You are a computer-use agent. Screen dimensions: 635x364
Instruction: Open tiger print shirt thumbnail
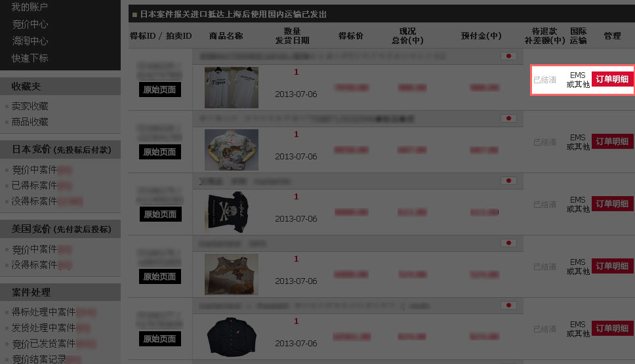point(232,150)
